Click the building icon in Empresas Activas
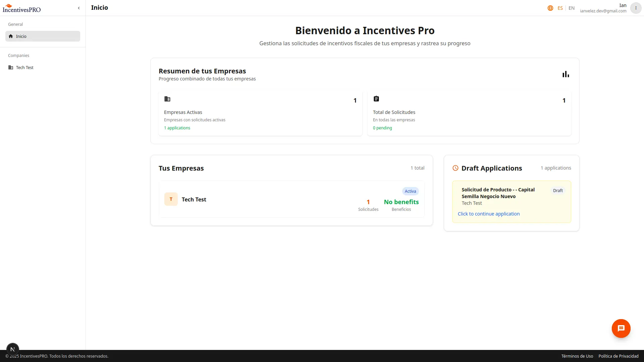This screenshot has width=644, height=362. pyautogui.click(x=167, y=99)
